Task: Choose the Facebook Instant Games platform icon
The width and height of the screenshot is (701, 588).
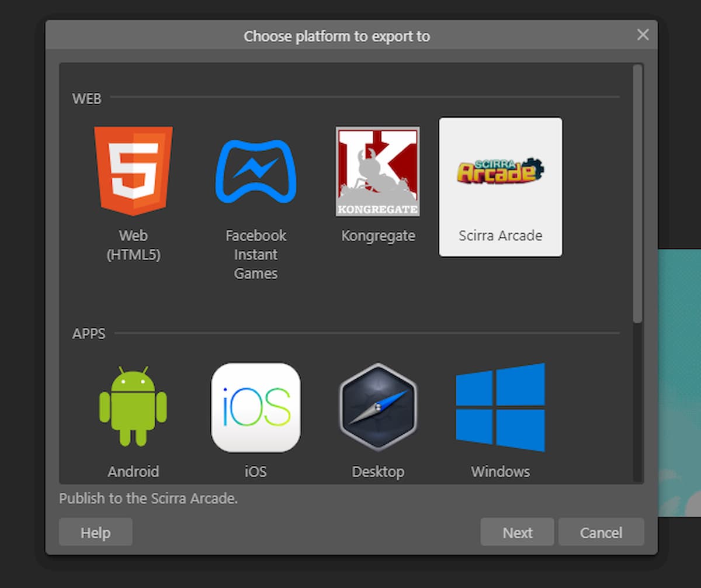Action: [256, 171]
